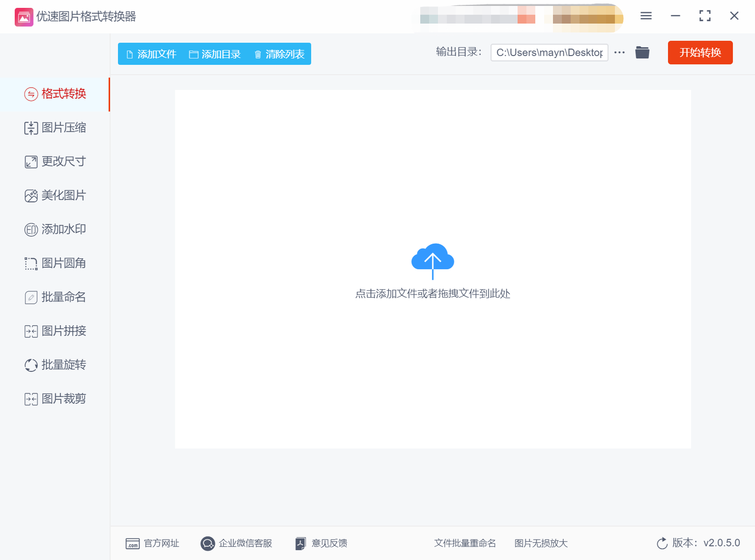This screenshot has width=755, height=560.
Task: Click the 添加水印 watermark icon
Action: tap(31, 229)
